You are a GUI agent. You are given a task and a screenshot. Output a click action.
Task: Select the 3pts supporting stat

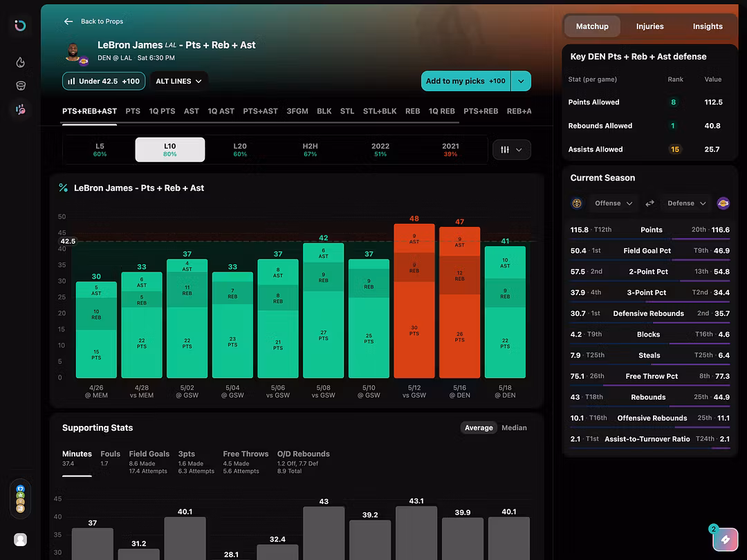196,462
